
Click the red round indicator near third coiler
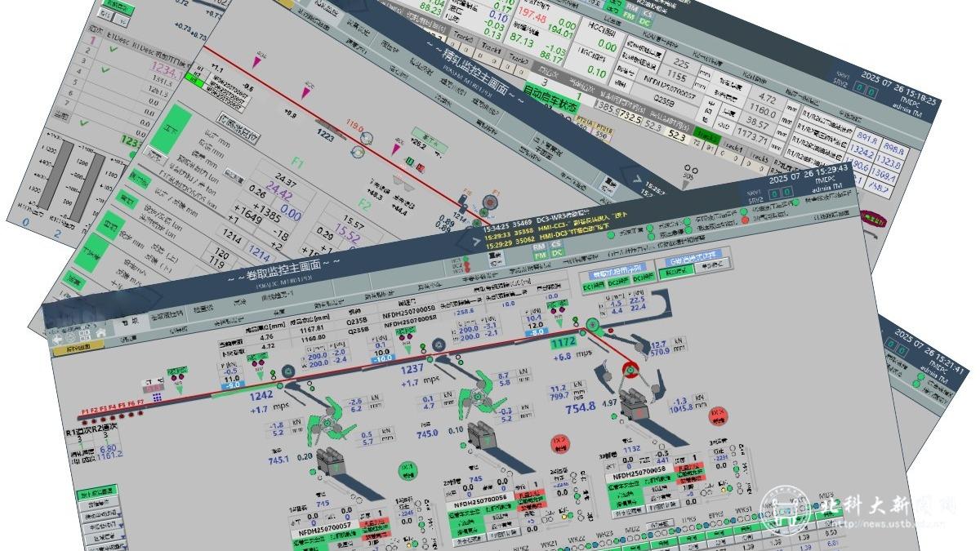point(718,414)
